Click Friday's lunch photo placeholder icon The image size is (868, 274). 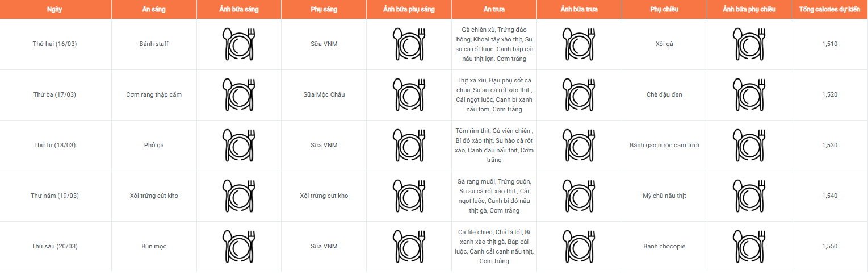pos(579,246)
